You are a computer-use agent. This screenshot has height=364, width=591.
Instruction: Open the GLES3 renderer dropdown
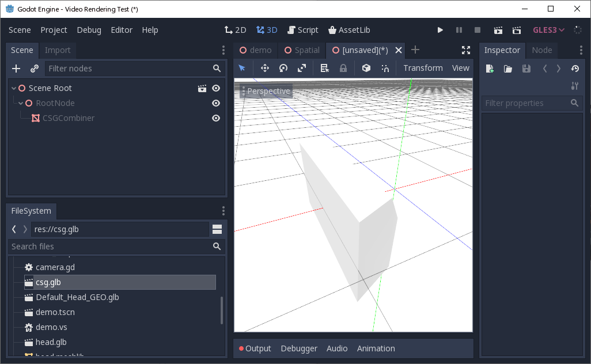547,30
